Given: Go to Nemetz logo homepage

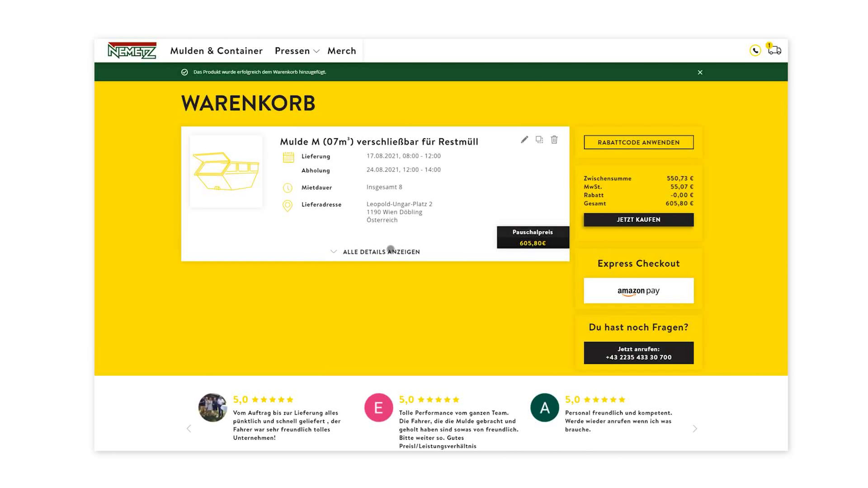Looking at the screenshot, I should point(132,51).
